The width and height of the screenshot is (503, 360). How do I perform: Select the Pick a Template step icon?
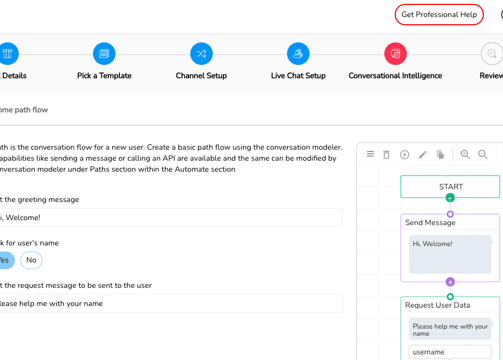click(x=104, y=54)
